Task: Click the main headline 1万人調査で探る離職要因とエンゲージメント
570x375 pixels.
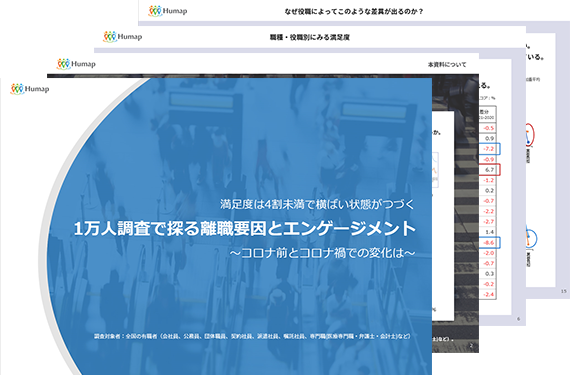Action: click(x=245, y=229)
